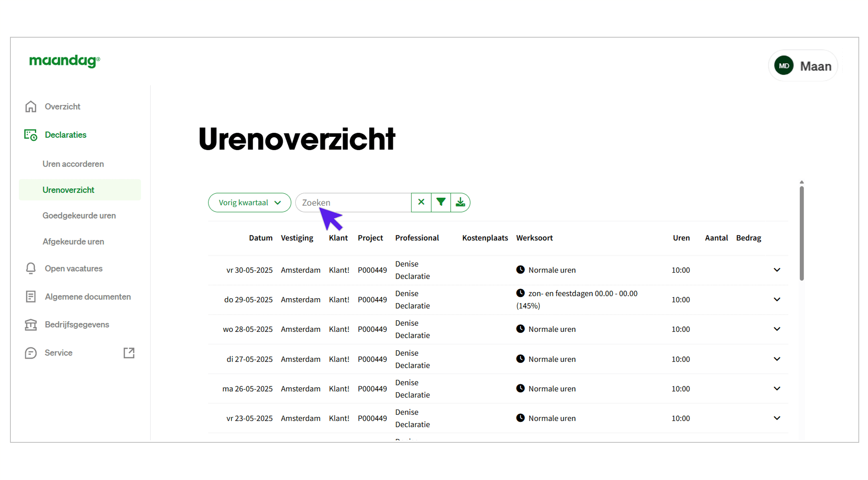Screen dimensions: 868x480
Task: Open the Afgekeurde uren page
Action: (x=73, y=241)
